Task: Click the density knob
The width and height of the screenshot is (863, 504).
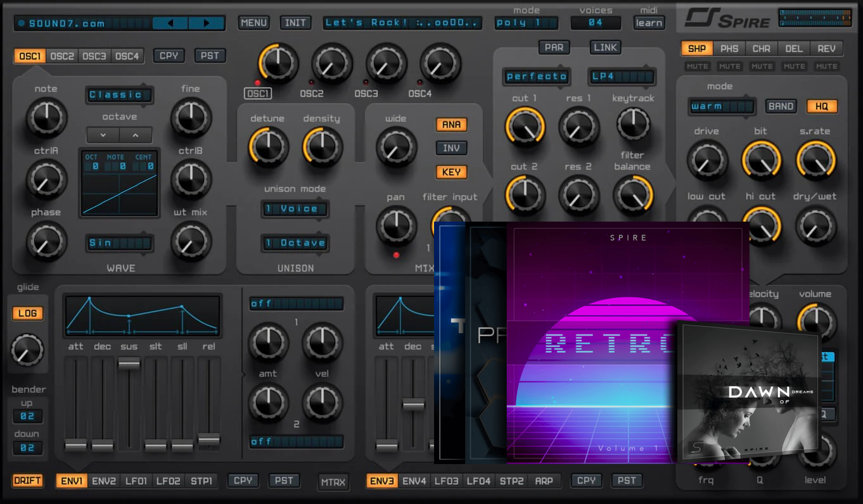Action: pyautogui.click(x=323, y=147)
